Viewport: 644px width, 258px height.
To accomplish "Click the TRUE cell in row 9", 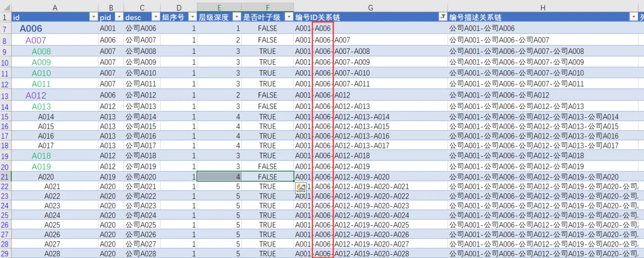I will pyautogui.click(x=267, y=51).
